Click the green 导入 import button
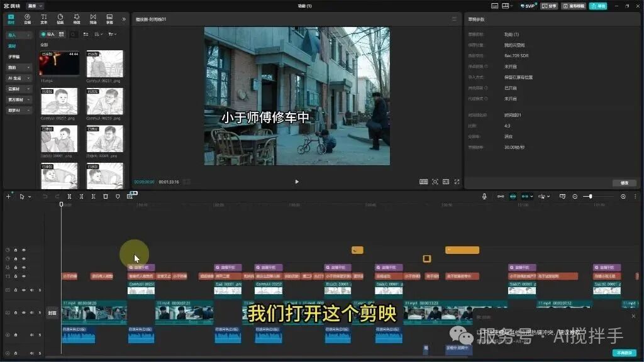Screen dimensions: 644x362 pyautogui.click(x=48, y=34)
